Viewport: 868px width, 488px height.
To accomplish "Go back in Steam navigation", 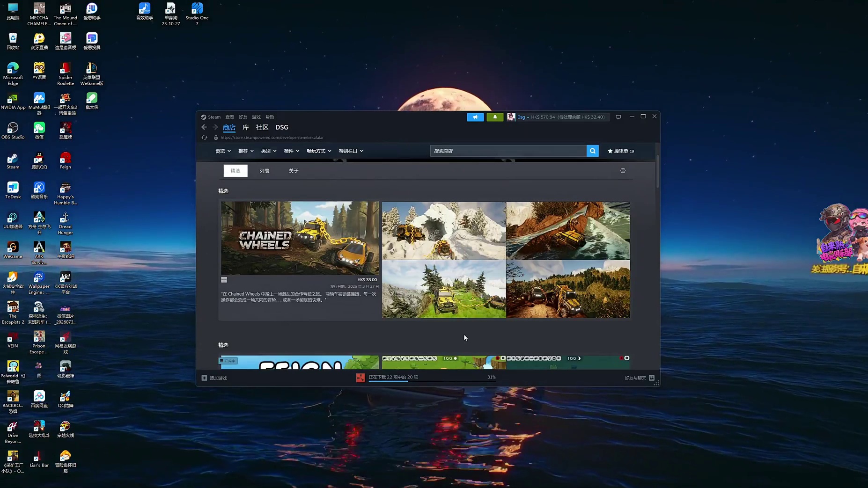I will [204, 127].
